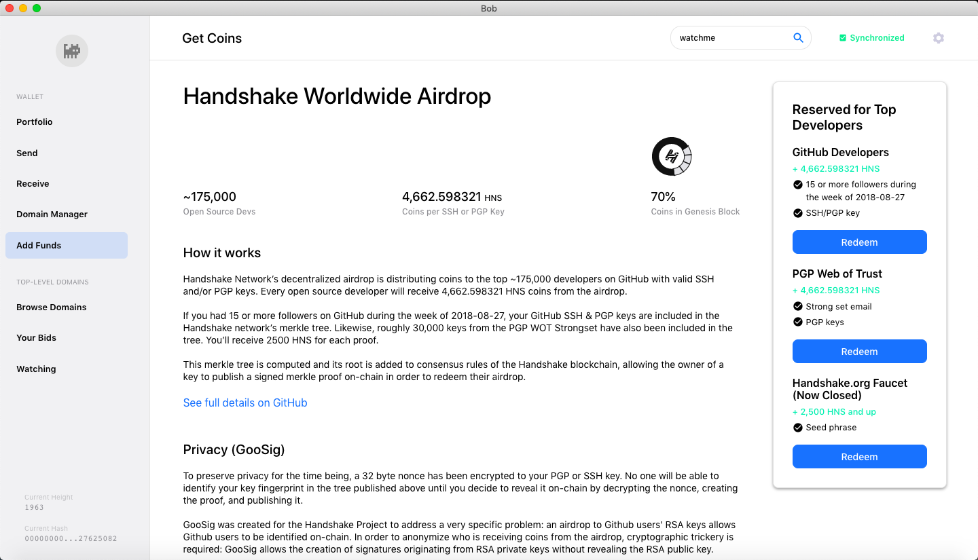This screenshot has height=560, width=978.
Task: Click checkmark beside Strong set email
Action: pos(798,306)
